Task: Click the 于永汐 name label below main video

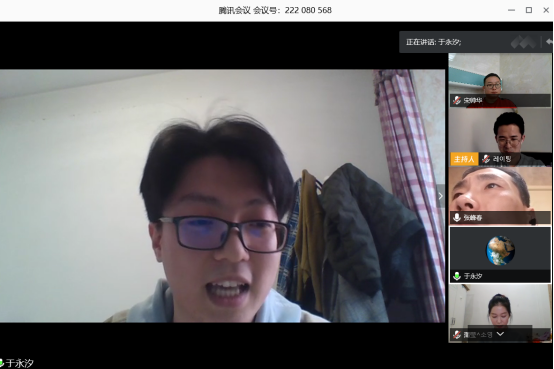Action: click(x=19, y=363)
